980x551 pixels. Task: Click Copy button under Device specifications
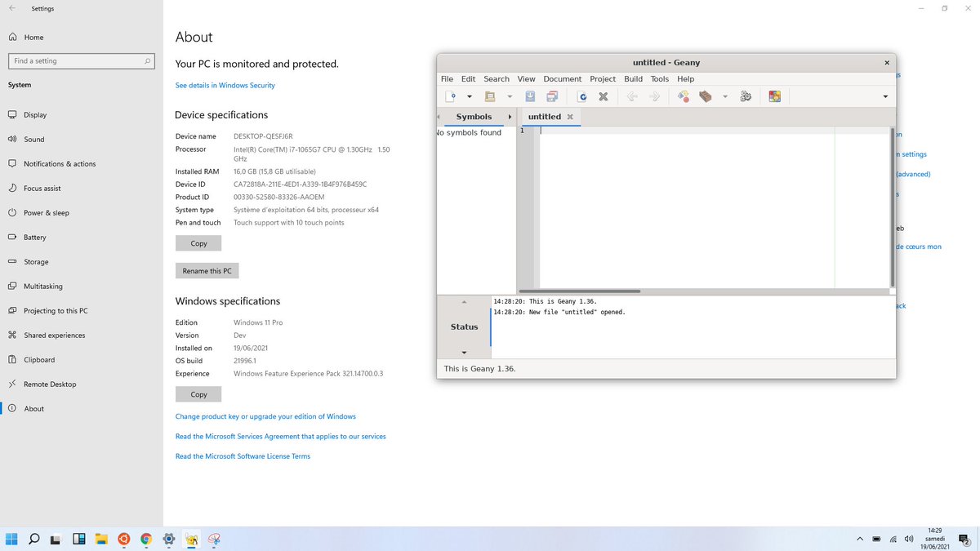[x=198, y=243]
